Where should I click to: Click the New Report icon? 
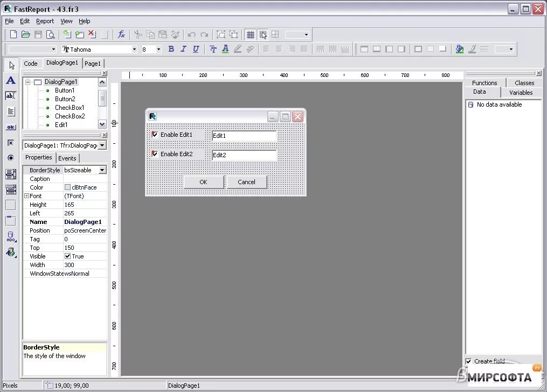[13, 34]
